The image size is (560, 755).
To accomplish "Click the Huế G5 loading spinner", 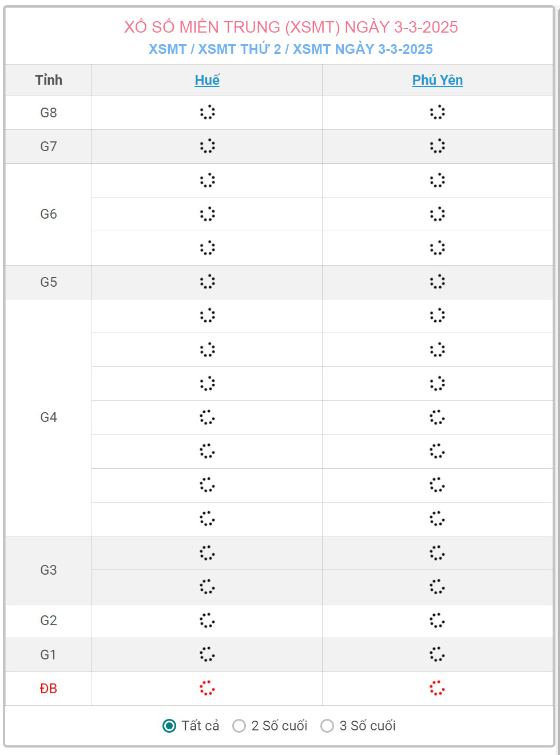I will [207, 282].
